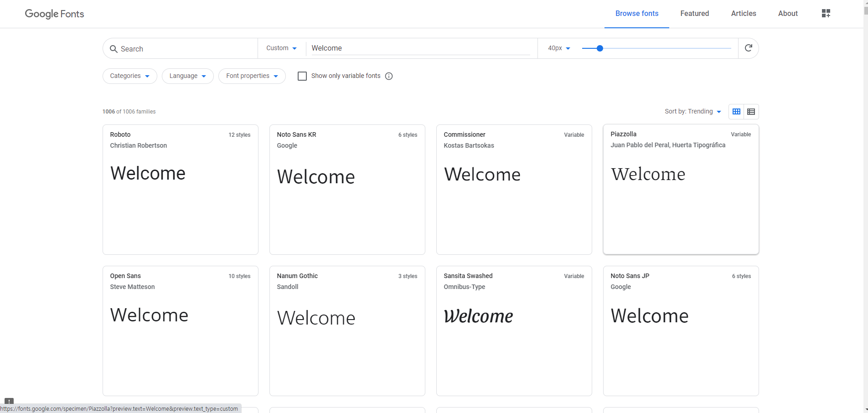Select the Browse fonts tab
868x413 pixels.
tap(637, 14)
